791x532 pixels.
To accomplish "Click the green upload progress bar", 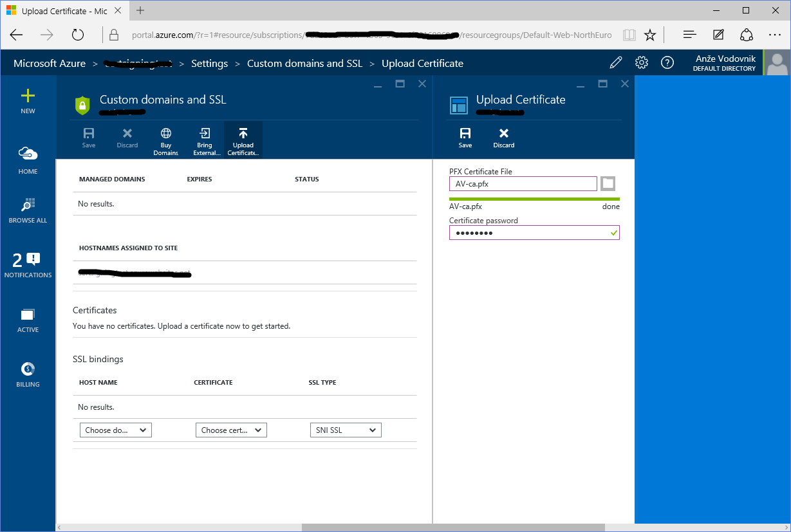I will [534, 199].
